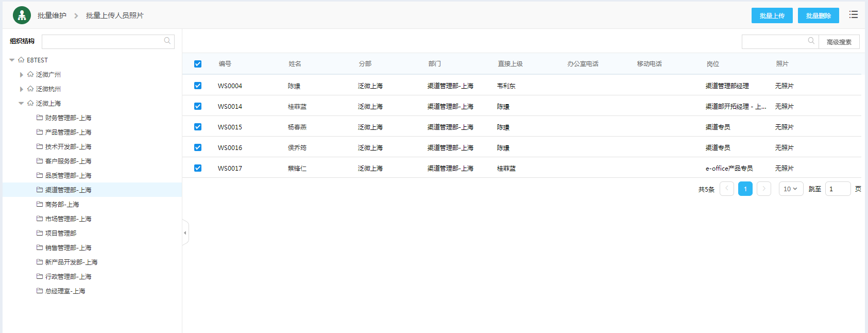Open 高级搜索 advanced search
The image size is (868, 333).
(x=839, y=42)
